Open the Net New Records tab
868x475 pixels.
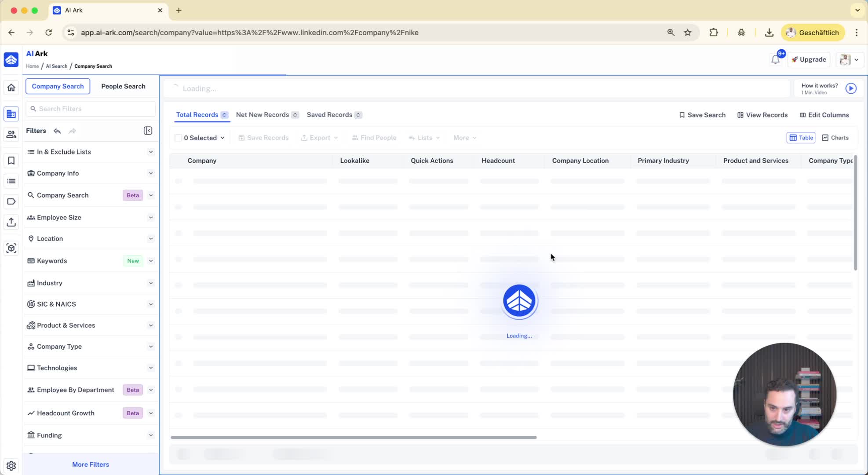coord(263,115)
